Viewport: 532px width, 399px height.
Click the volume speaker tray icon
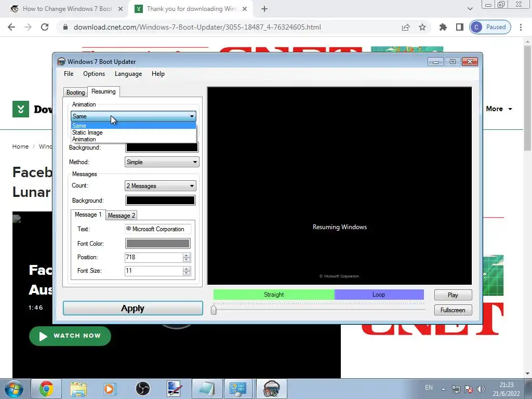(481, 389)
